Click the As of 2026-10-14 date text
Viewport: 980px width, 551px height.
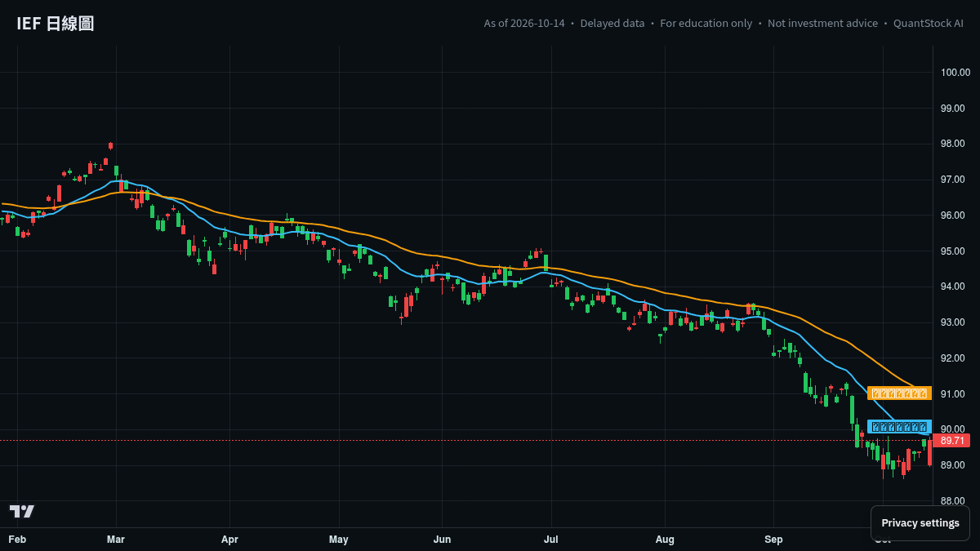tap(524, 24)
